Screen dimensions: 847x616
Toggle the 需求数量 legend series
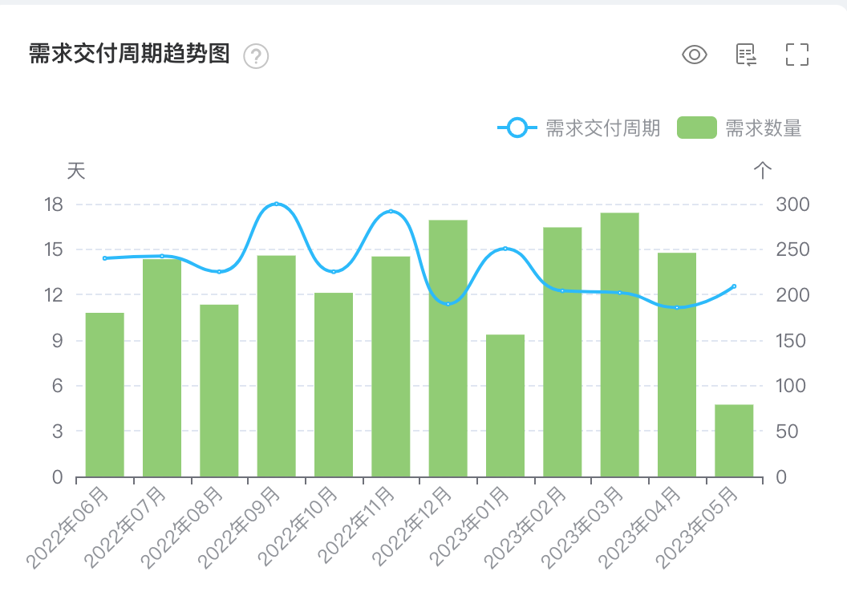740,128
